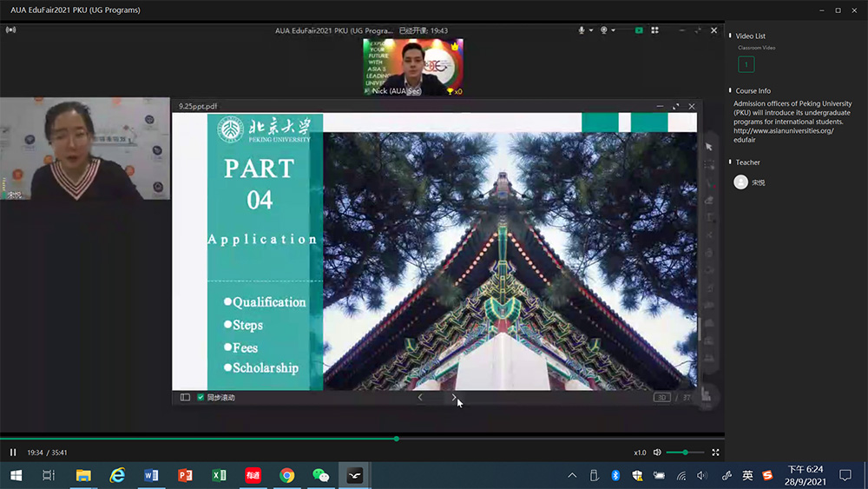This screenshot has height=489, width=868.
Task: Open the bar chart icon below annotation toolbar
Action: pos(707,395)
